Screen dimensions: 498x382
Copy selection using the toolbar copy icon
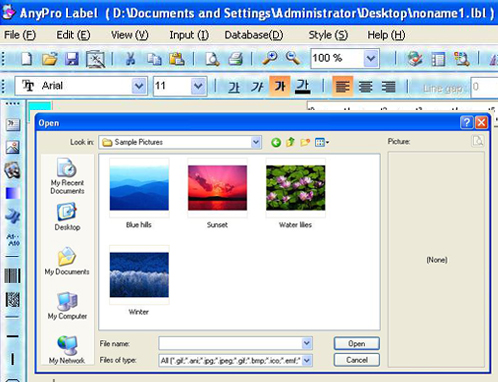[x=154, y=59]
